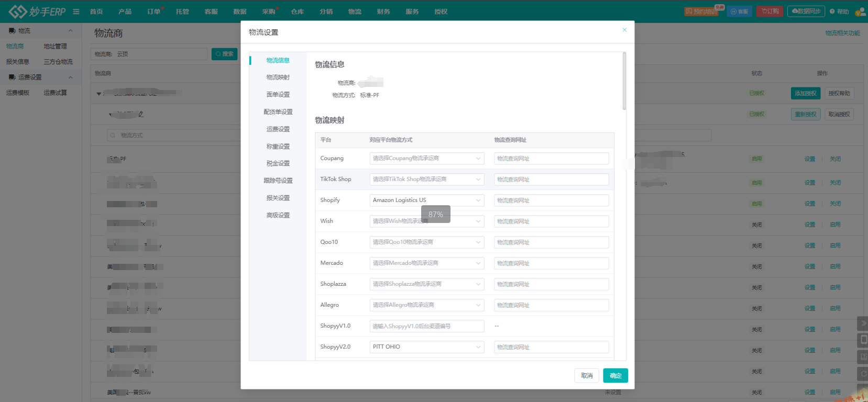Click the truck icon beside 运费设置 section
The height and width of the screenshot is (402, 868).
[x=12, y=77]
